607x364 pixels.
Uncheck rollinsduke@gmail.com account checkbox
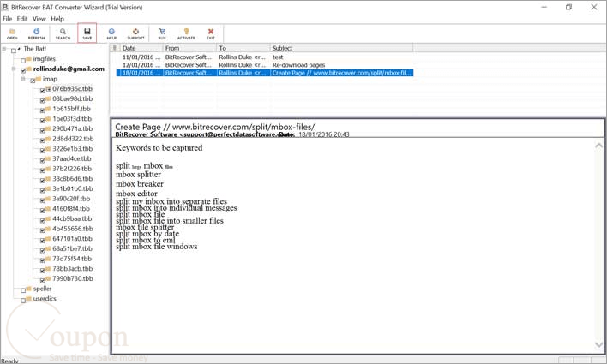pyautogui.click(x=23, y=70)
